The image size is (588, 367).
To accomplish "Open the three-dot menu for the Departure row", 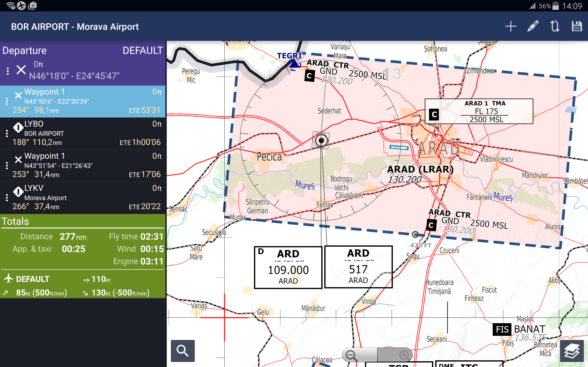I will [x=8, y=71].
